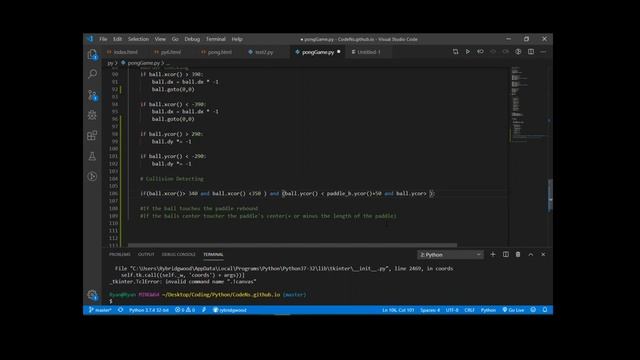Switch to Terminal panel tab
640x360 pixels.
point(213,254)
